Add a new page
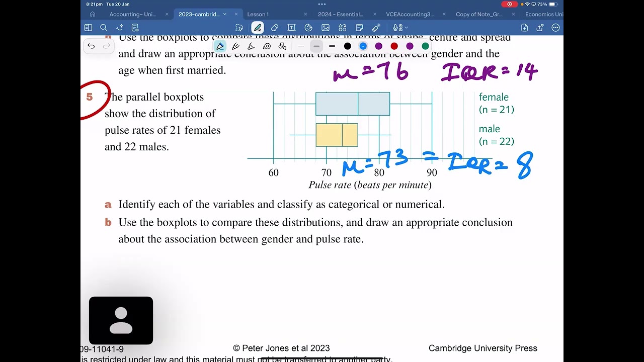Viewport: 644px width, 362px height. 525,28
